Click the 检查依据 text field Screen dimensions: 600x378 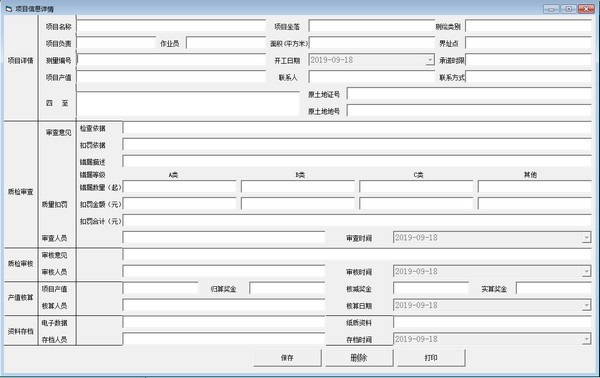[x=357, y=128]
